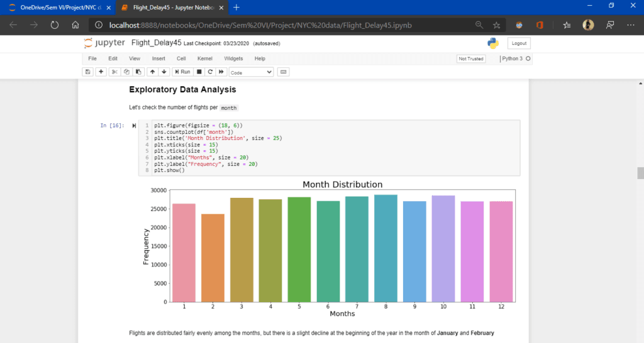The height and width of the screenshot is (343, 644).
Task: Restart kernel and run all with the fast-forward icon
Action: click(x=221, y=72)
